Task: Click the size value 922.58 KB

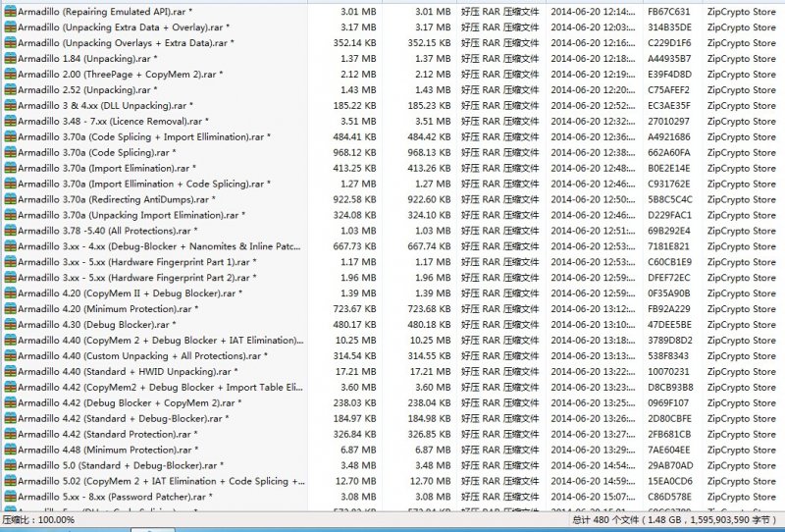Action: point(354,199)
